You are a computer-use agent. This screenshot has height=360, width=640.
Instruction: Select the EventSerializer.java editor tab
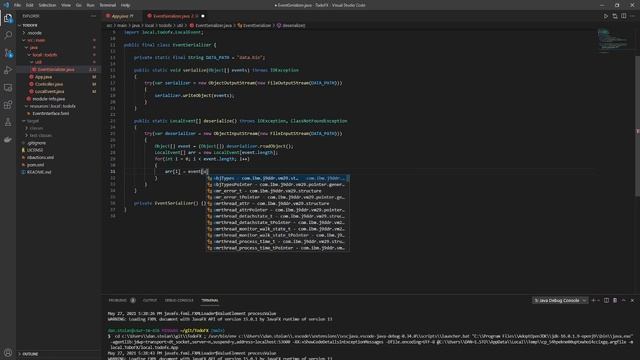(173, 16)
